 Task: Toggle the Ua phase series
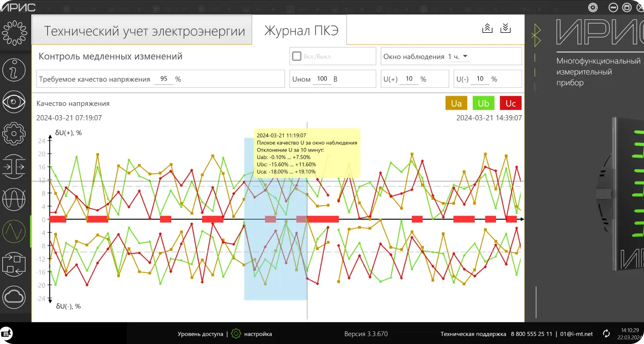pos(456,103)
